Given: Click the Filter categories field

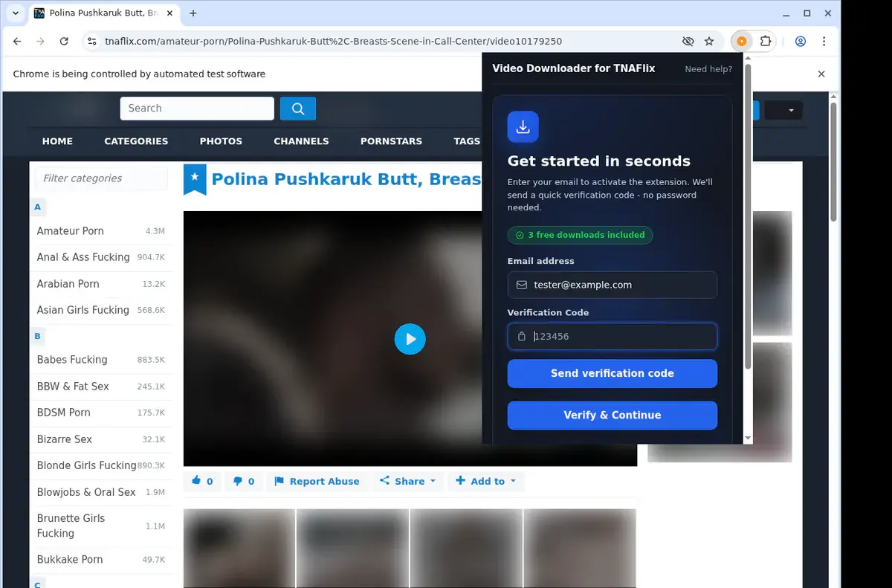Looking at the screenshot, I should (x=102, y=178).
